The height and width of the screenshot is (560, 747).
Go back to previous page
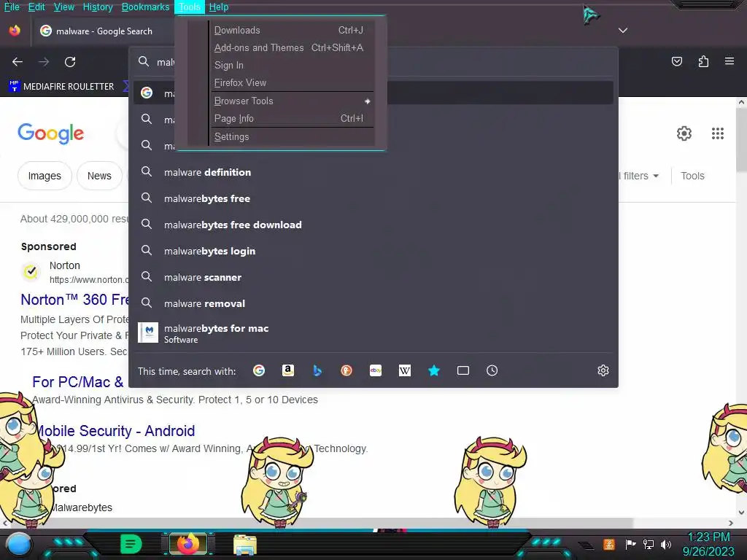tap(18, 61)
